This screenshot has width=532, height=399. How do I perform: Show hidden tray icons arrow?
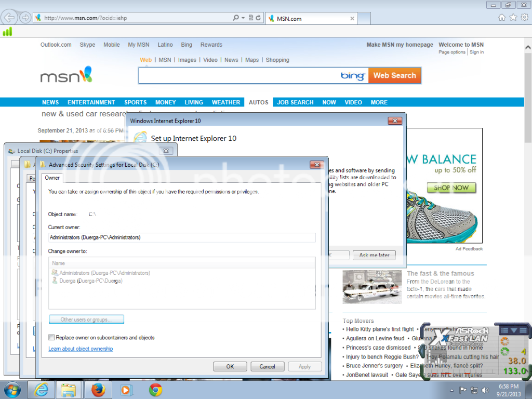(x=451, y=391)
